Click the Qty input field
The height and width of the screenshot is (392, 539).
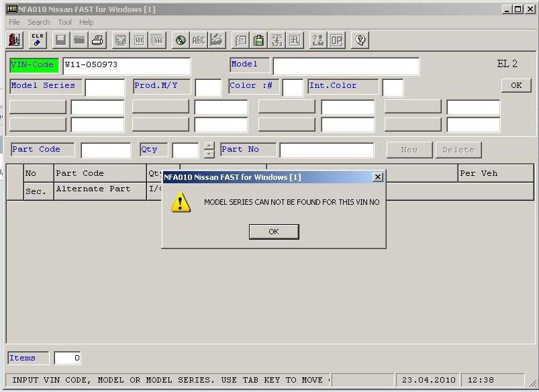tap(186, 150)
